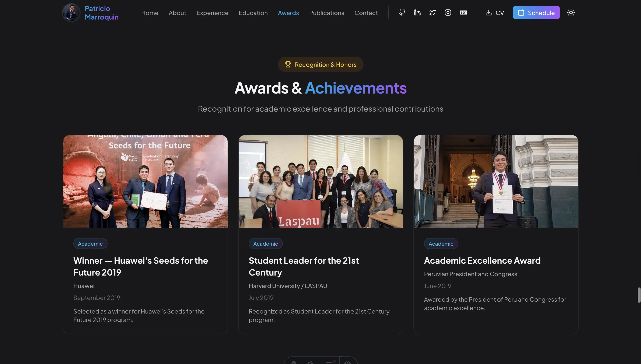Open the LinkedIn profile icon
641x364 pixels.
[x=417, y=13]
